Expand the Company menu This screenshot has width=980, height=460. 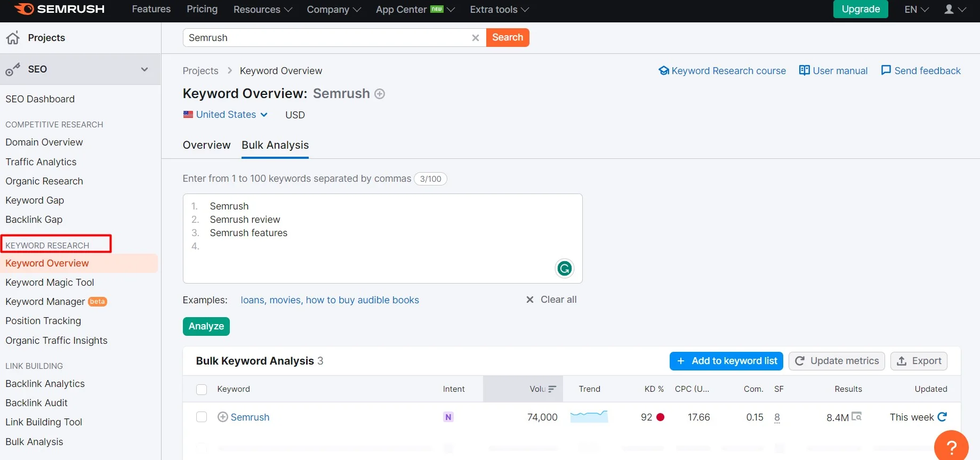334,10
